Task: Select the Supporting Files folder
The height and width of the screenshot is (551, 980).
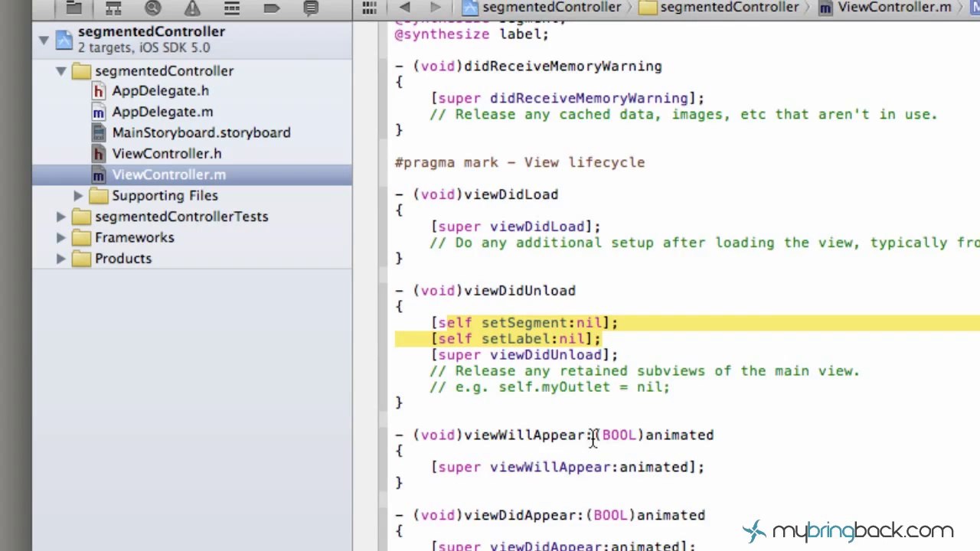Action: pos(165,196)
